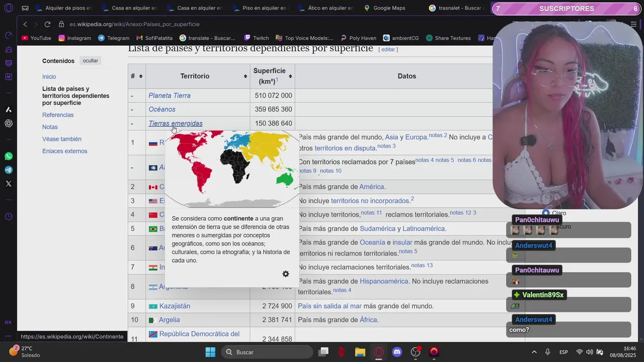Jump to Véase también section
Screen dimensions: 644x362
pyautogui.click(x=62, y=139)
